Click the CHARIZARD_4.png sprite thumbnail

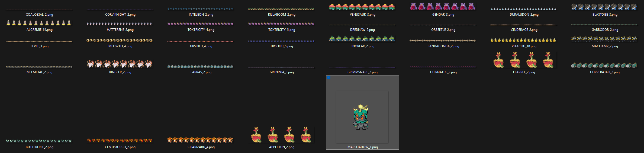(201, 140)
